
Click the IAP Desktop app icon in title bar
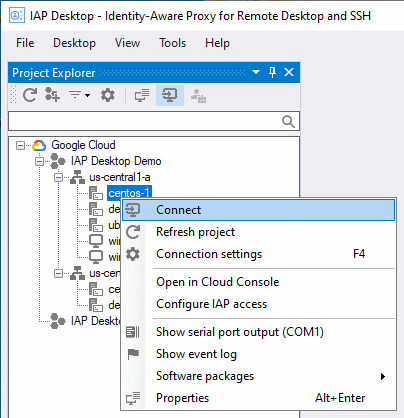[17, 16]
